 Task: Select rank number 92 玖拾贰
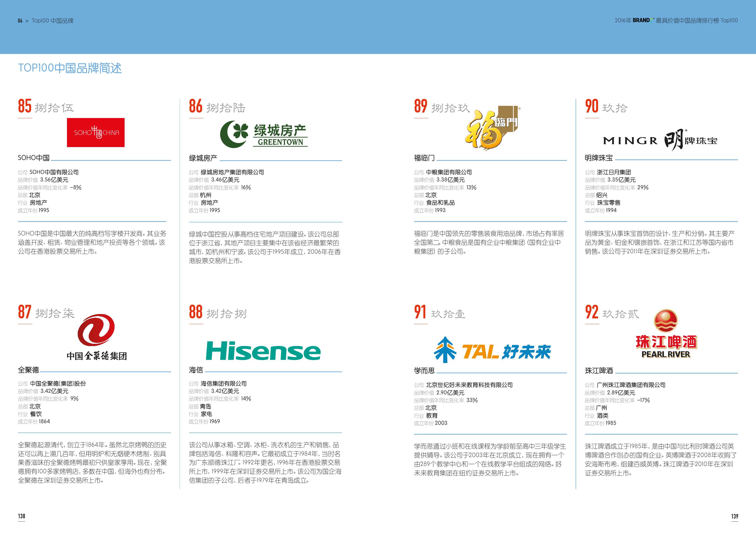click(x=612, y=312)
